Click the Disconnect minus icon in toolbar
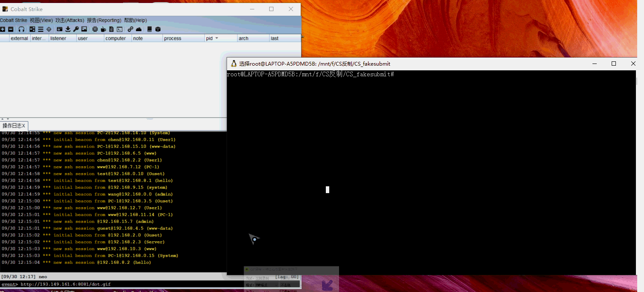This screenshot has height=292, width=644. [11, 29]
